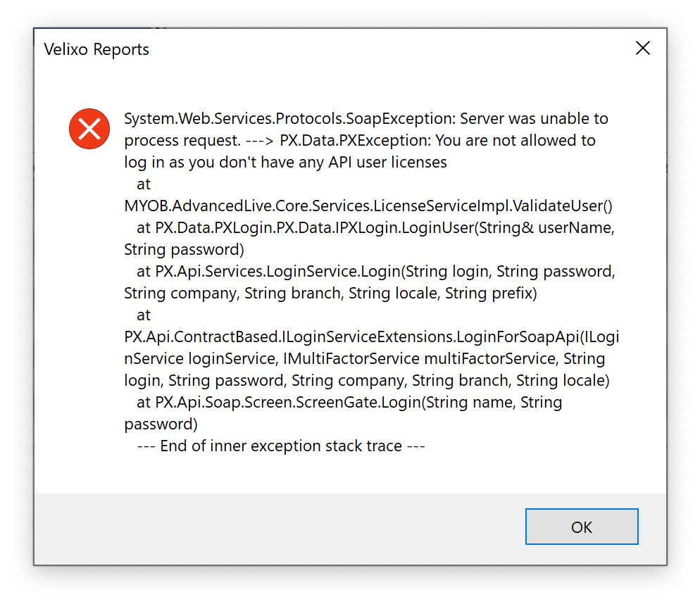
Task: Click the IPXLogin.LoginUser stack trace line
Action: pyautogui.click(x=375, y=228)
